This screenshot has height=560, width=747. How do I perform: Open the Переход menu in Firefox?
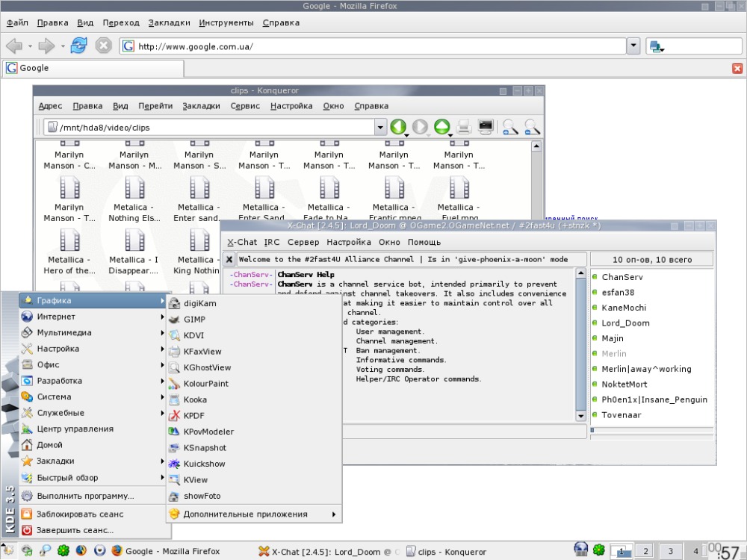click(x=120, y=22)
